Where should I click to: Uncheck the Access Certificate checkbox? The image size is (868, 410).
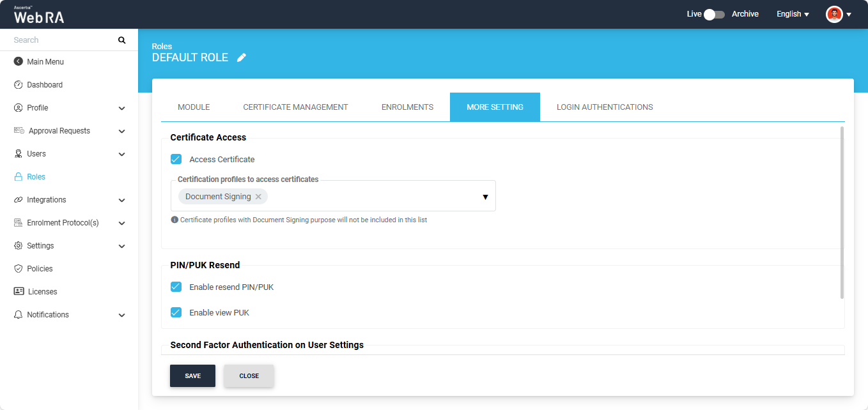(x=176, y=159)
